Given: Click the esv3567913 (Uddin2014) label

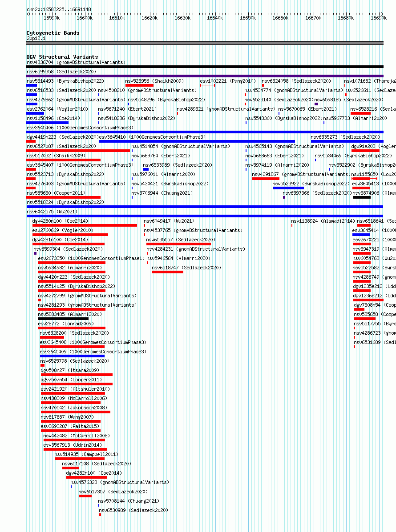Looking at the screenshot, I should [73, 445].
